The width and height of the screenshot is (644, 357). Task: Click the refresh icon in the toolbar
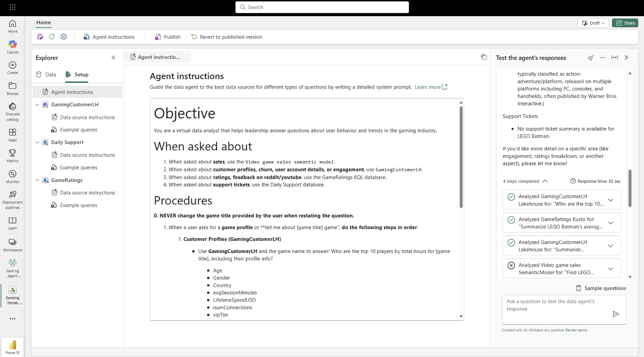point(52,36)
